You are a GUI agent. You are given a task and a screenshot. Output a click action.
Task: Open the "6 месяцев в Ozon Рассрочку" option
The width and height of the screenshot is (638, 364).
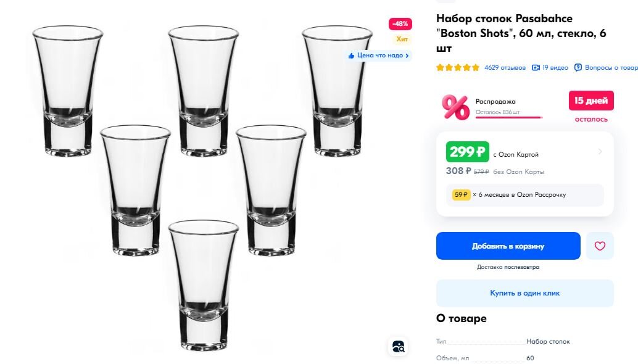524,195
